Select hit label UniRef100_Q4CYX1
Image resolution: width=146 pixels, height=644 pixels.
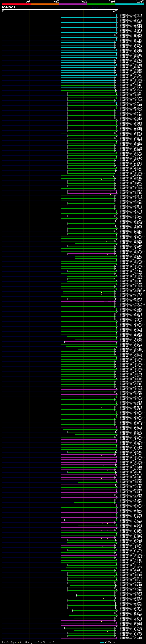[131, 341]
